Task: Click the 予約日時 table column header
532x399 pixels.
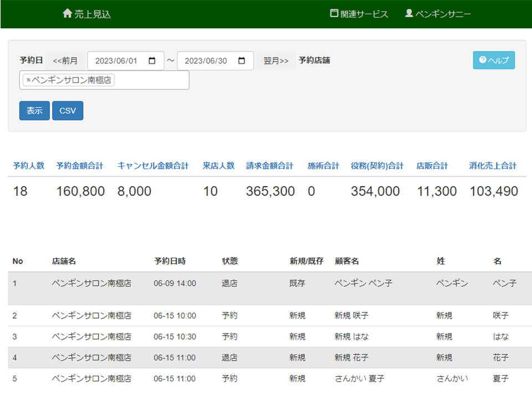Action: tap(170, 261)
